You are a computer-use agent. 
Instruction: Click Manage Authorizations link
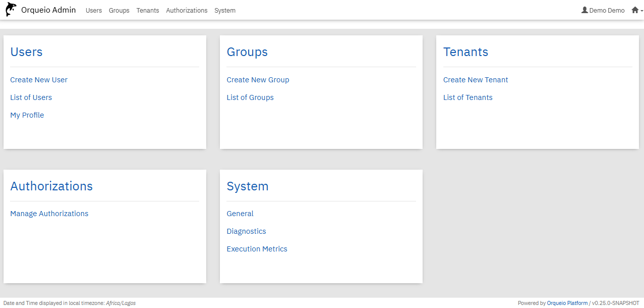pyautogui.click(x=49, y=214)
